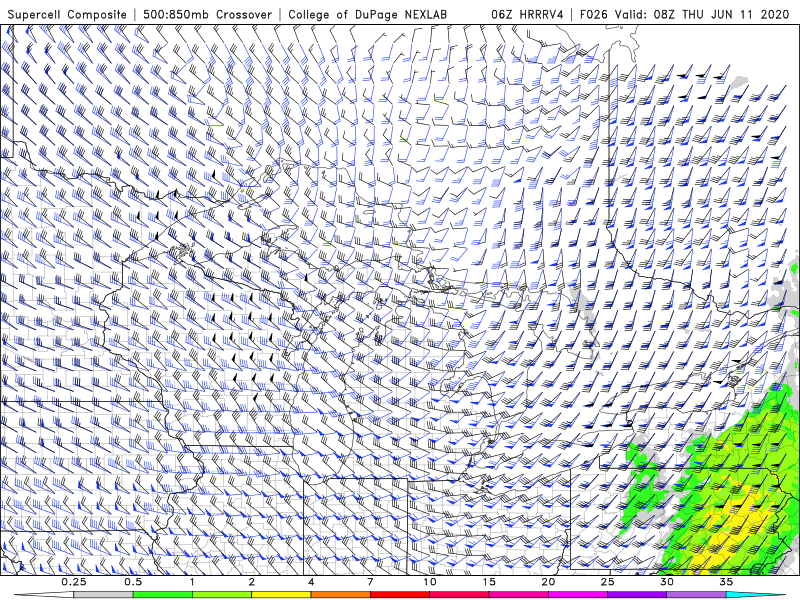Select the orange 4–7 color bar segment

pos(340,595)
